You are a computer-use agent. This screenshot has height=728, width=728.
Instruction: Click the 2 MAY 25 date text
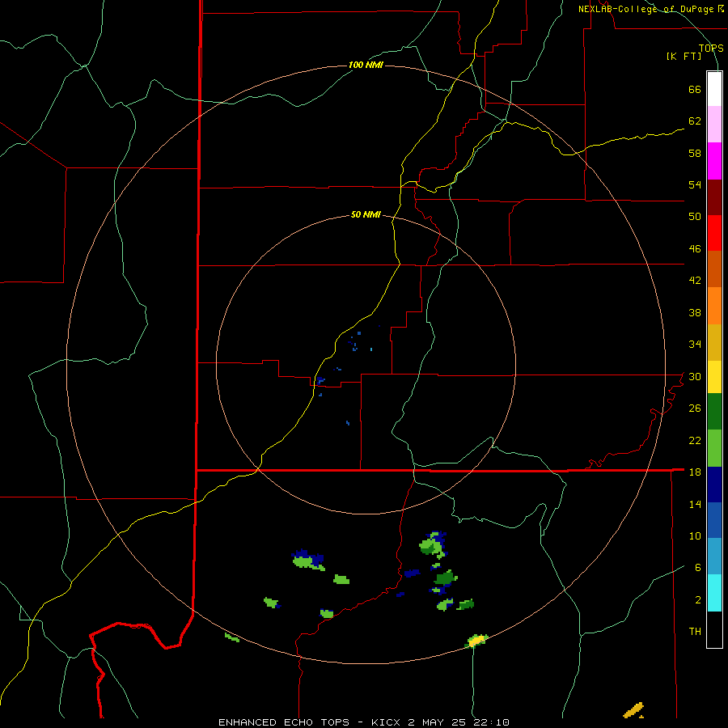click(437, 722)
